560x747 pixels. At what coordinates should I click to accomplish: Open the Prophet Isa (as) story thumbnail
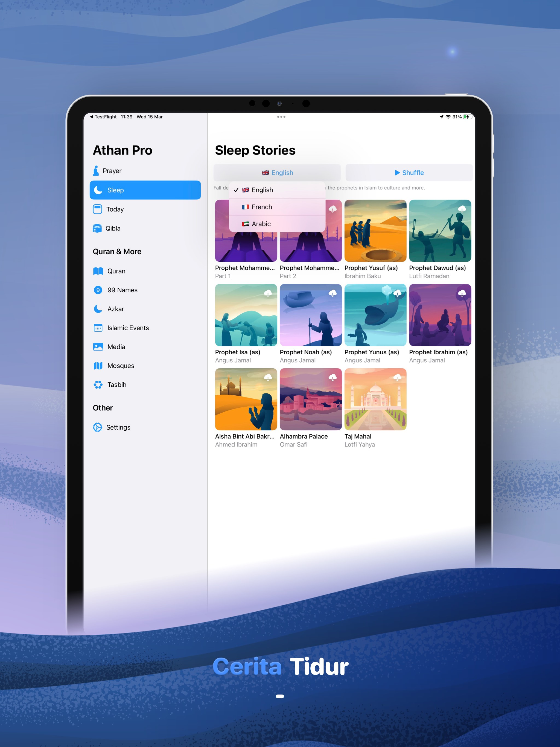246,315
